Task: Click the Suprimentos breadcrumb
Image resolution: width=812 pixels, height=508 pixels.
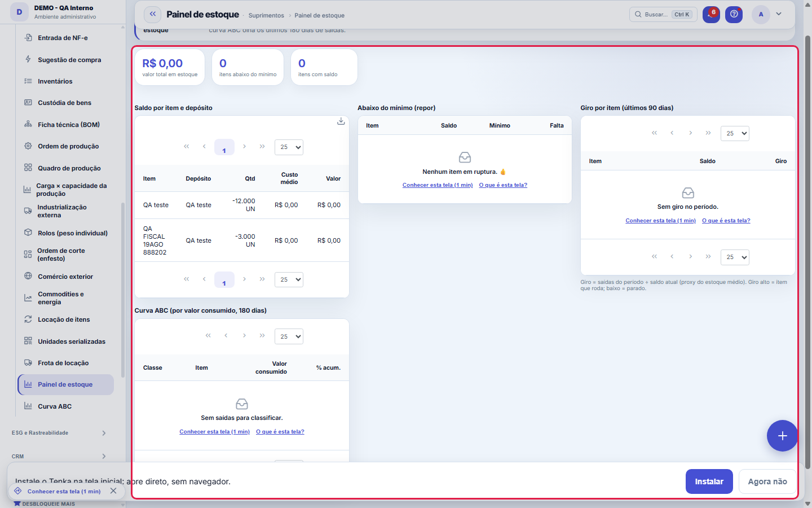Action: coord(266,15)
